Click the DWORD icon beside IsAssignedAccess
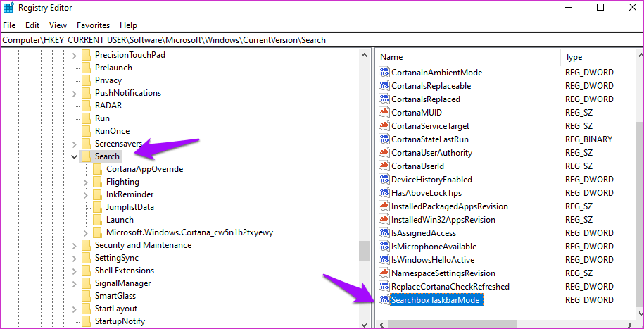 pyautogui.click(x=384, y=233)
